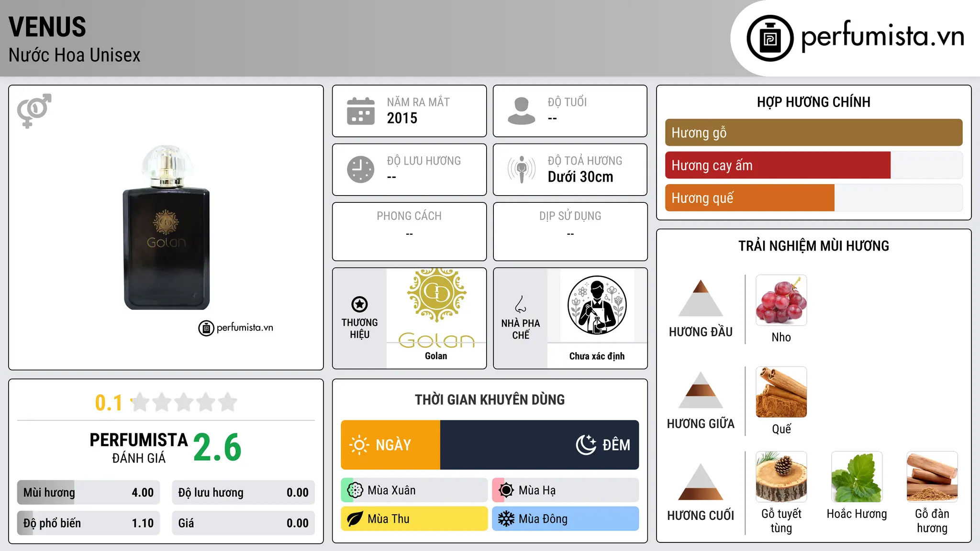980x551 pixels.
Task: Click the Nước Hoa Unisex subtitle
Action: 75,55
